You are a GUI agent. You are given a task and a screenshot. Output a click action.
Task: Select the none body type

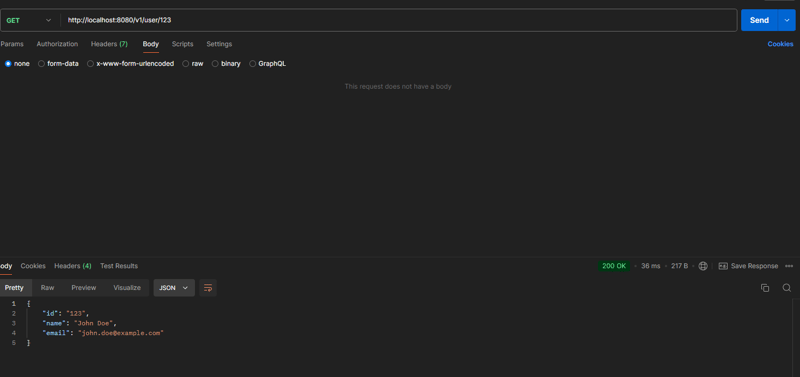point(17,64)
